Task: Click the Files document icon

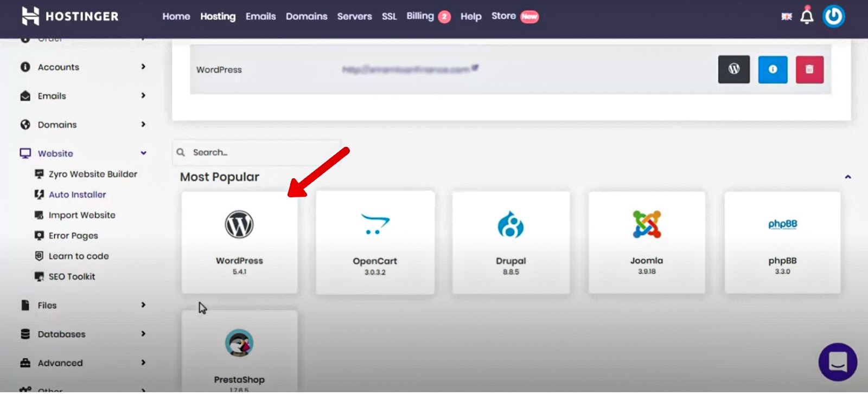Action: tap(25, 305)
